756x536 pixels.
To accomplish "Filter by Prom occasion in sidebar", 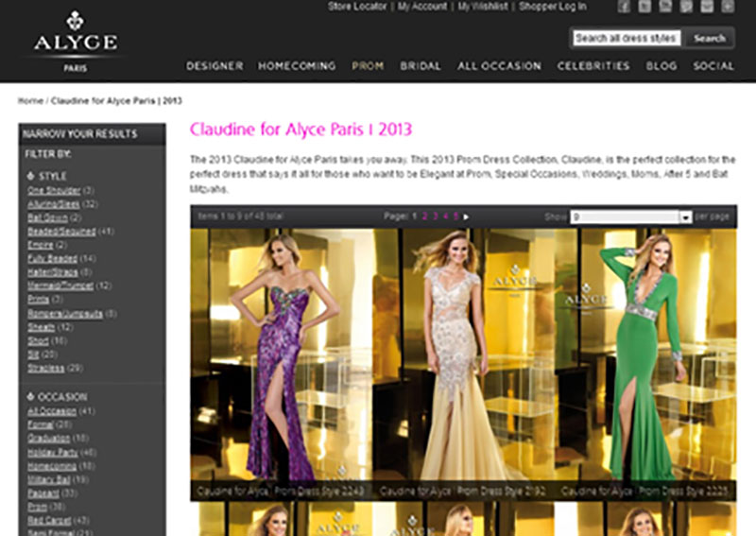I will (x=37, y=507).
